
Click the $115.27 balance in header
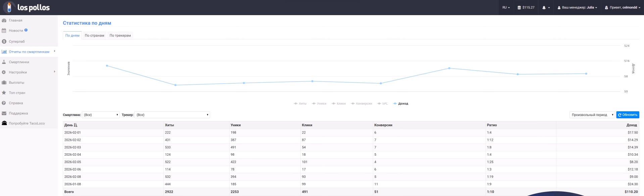click(x=526, y=7)
